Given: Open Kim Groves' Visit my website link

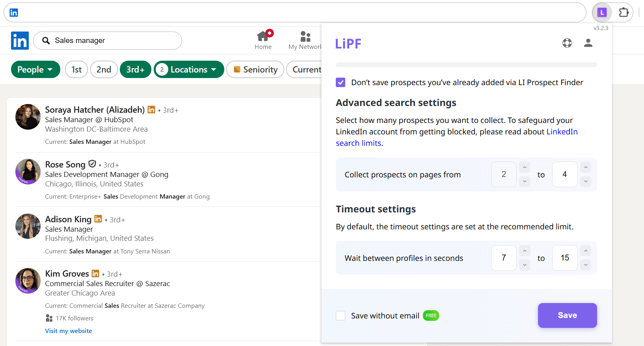Looking at the screenshot, I should coord(69,331).
